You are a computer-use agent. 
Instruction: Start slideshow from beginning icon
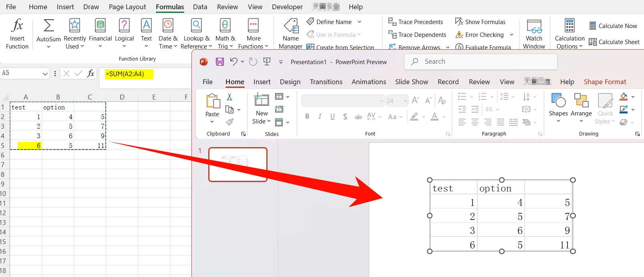coord(267,62)
